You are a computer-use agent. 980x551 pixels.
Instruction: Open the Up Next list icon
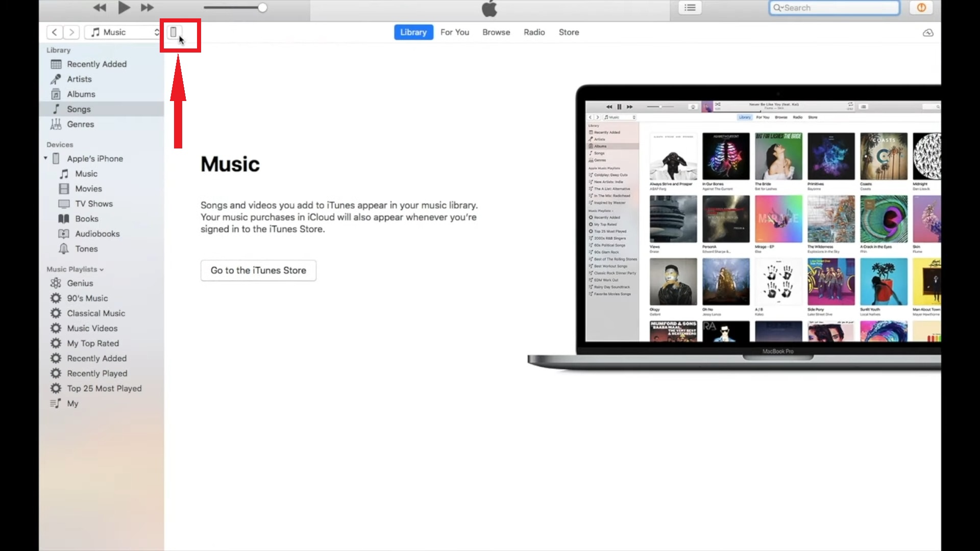(x=690, y=8)
